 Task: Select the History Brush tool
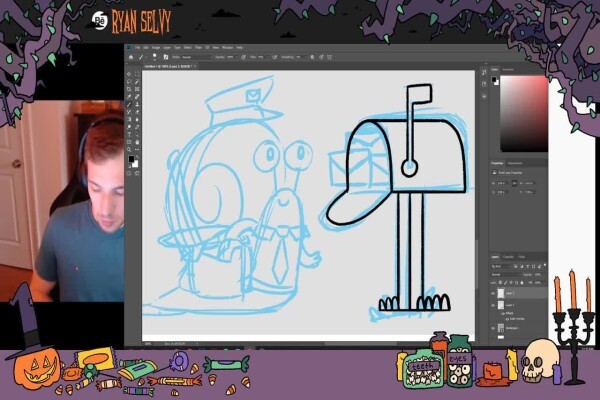pos(129,112)
